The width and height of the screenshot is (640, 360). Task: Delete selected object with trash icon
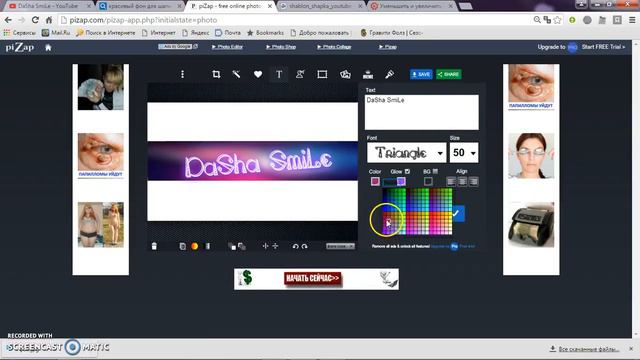point(154,246)
